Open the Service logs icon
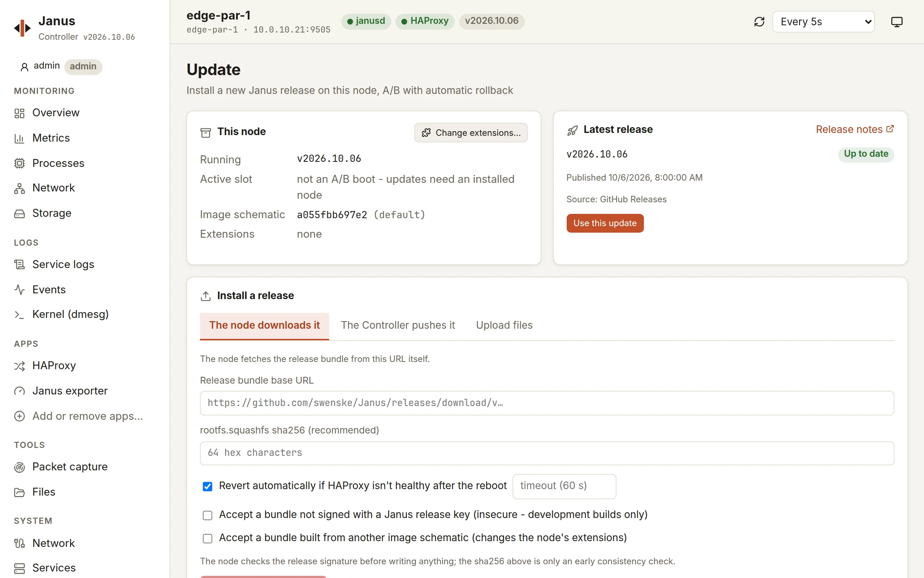Image resolution: width=924 pixels, height=578 pixels. click(19, 264)
